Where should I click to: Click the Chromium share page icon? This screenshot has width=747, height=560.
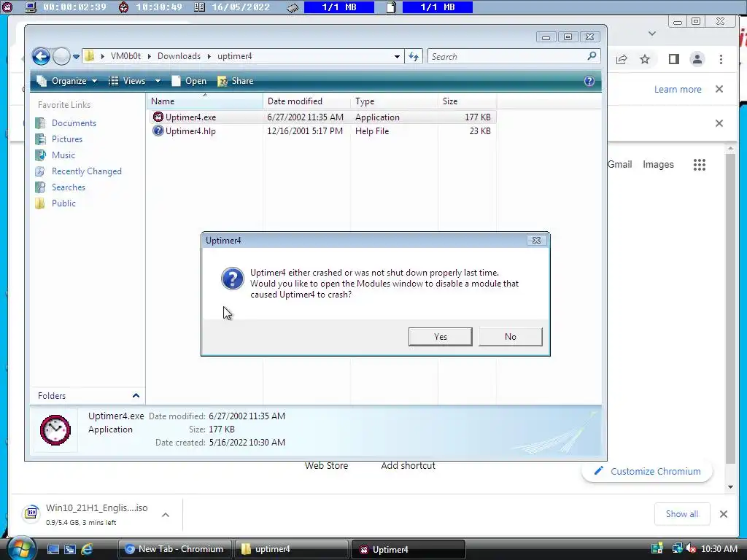point(622,60)
